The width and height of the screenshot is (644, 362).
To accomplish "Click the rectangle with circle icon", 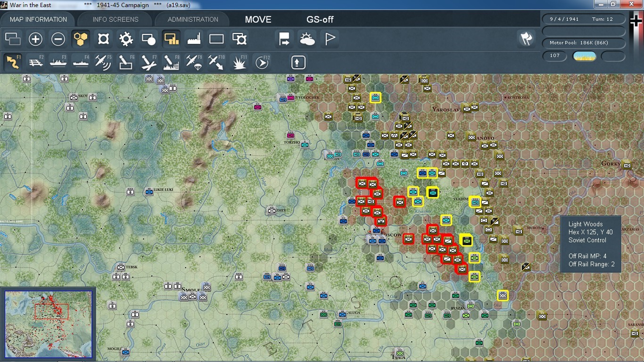I will coord(149,39).
